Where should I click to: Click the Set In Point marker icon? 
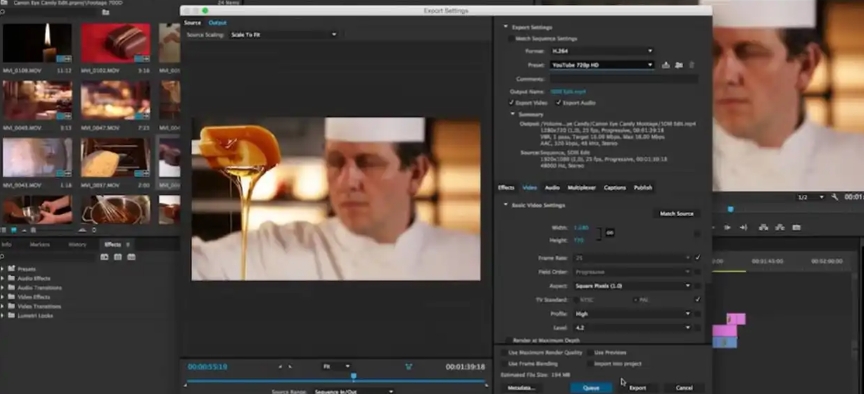280,366
